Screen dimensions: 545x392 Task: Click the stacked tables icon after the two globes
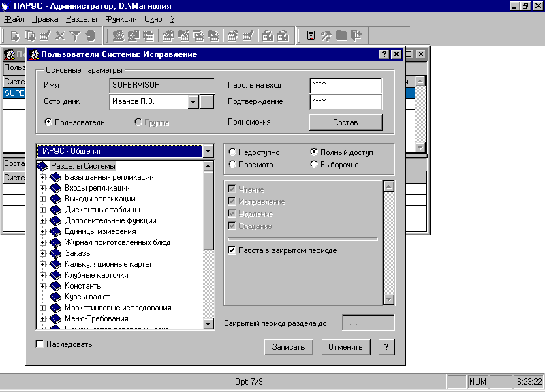(149, 36)
